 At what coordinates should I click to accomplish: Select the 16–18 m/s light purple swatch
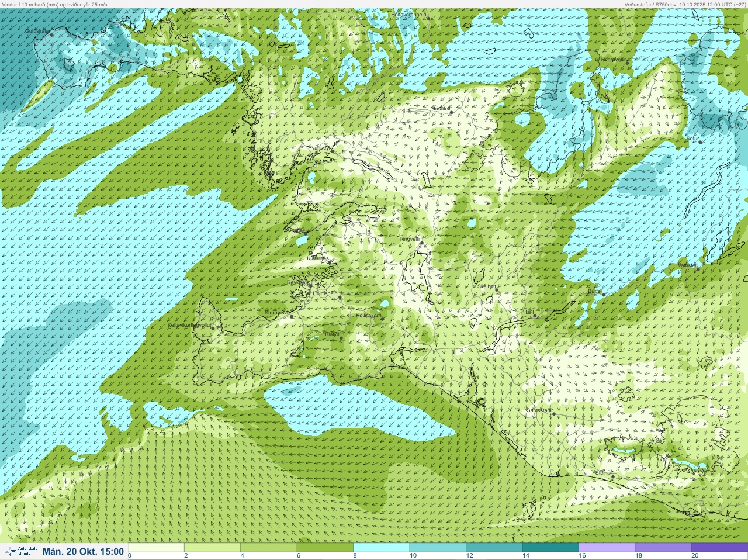pos(607,548)
